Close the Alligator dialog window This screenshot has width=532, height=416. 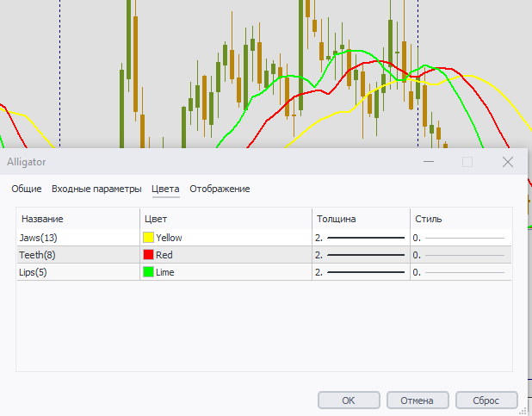point(507,161)
